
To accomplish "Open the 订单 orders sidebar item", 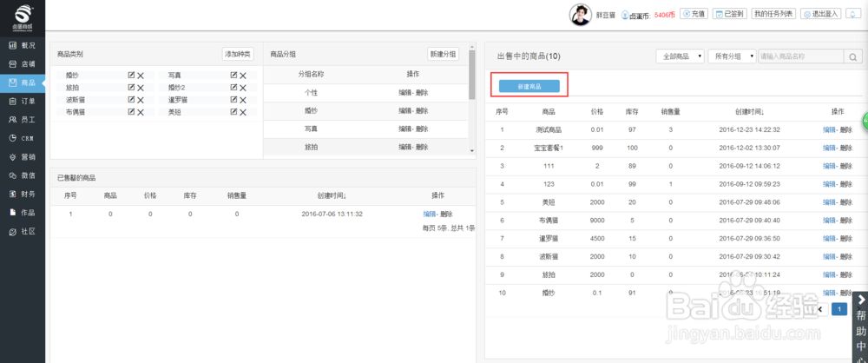I will tap(23, 101).
